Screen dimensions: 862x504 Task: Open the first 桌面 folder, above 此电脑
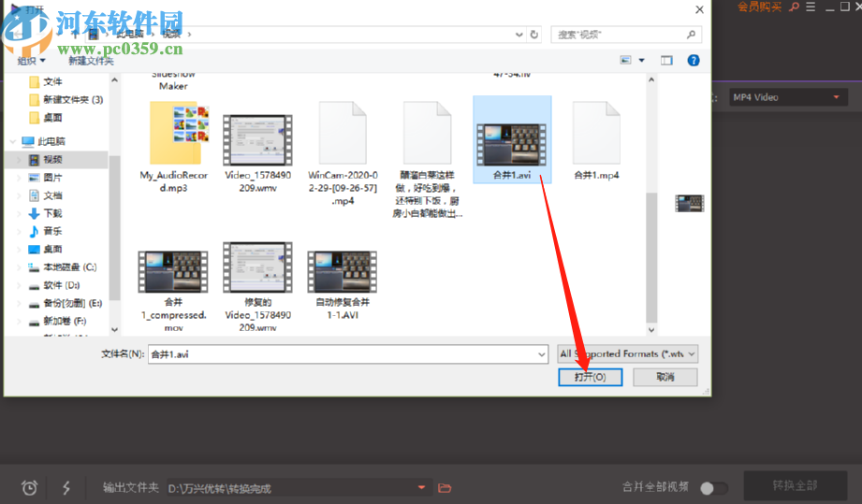[46, 118]
